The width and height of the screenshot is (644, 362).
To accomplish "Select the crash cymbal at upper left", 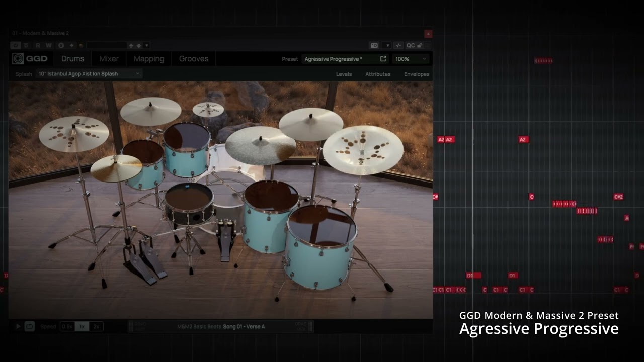I will click(150, 111).
